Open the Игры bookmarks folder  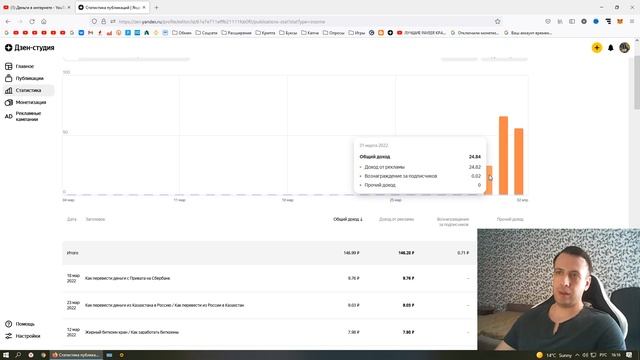point(357,33)
